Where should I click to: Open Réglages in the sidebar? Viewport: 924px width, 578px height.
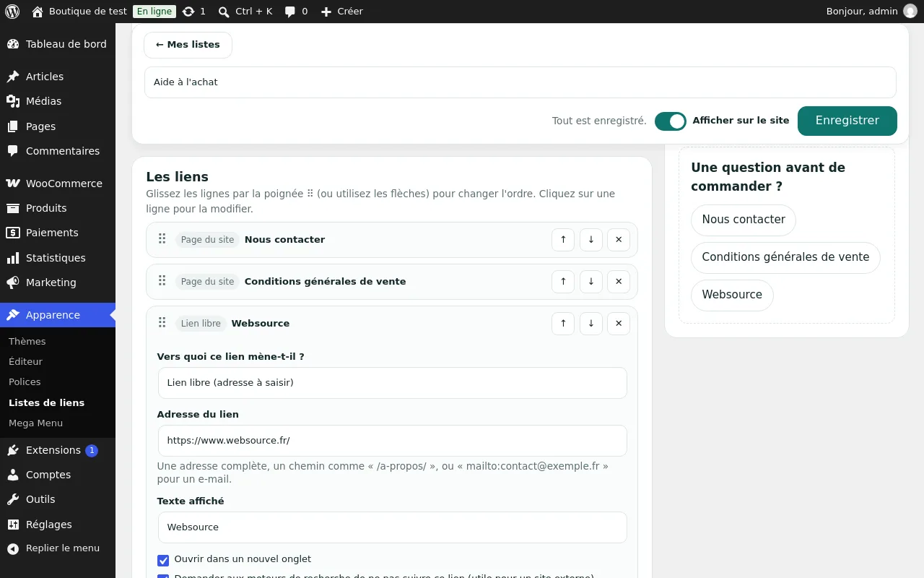(58, 525)
